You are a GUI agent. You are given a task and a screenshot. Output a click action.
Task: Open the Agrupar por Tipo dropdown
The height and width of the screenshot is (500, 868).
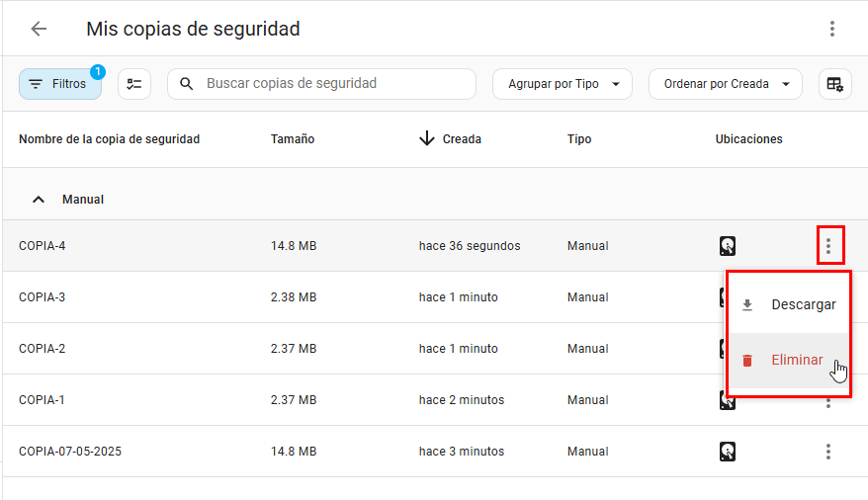(x=562, y=84)
